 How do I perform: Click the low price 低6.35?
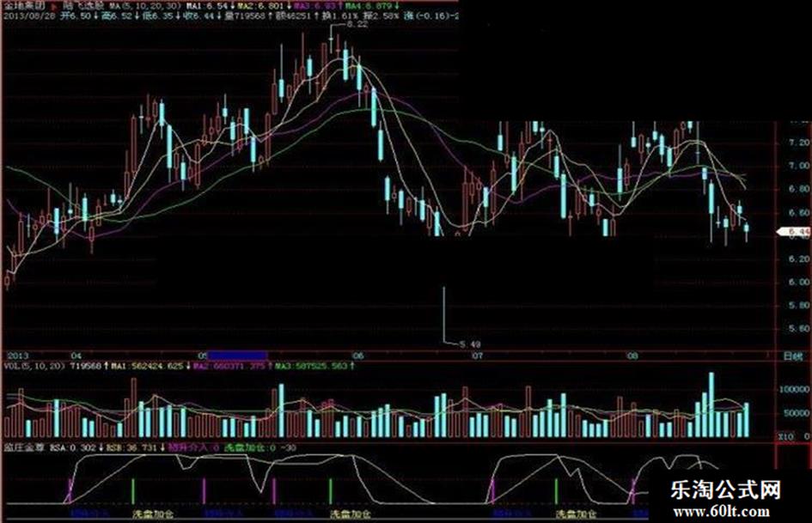tap(160, 16)
